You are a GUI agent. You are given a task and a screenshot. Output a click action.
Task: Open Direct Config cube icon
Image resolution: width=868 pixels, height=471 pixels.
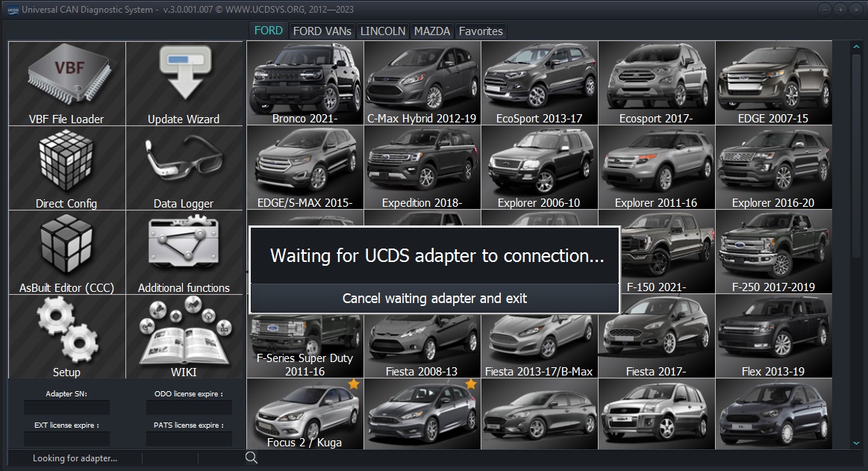pyautogui.click(x=66, y=168)
